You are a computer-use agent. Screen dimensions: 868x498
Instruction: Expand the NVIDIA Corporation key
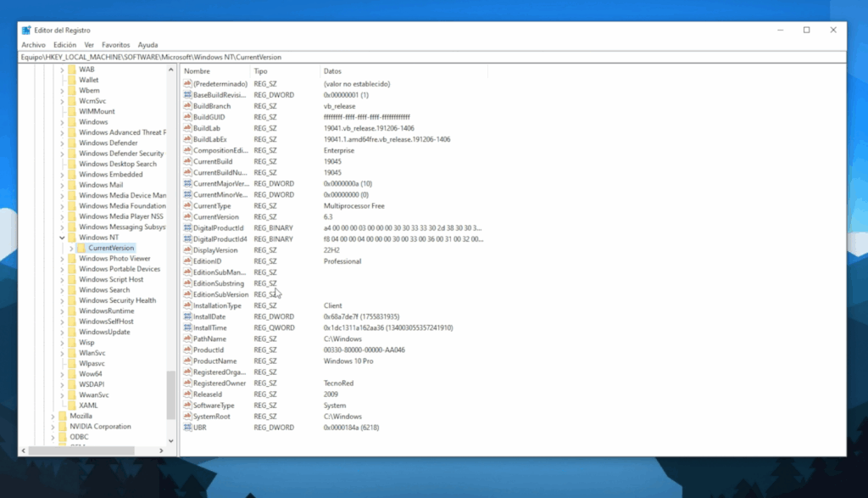pyautogui.click(x=53, y=427)
